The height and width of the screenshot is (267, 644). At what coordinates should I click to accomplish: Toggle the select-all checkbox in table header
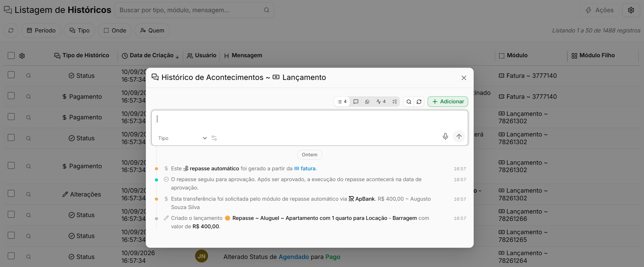click(11, 55)
